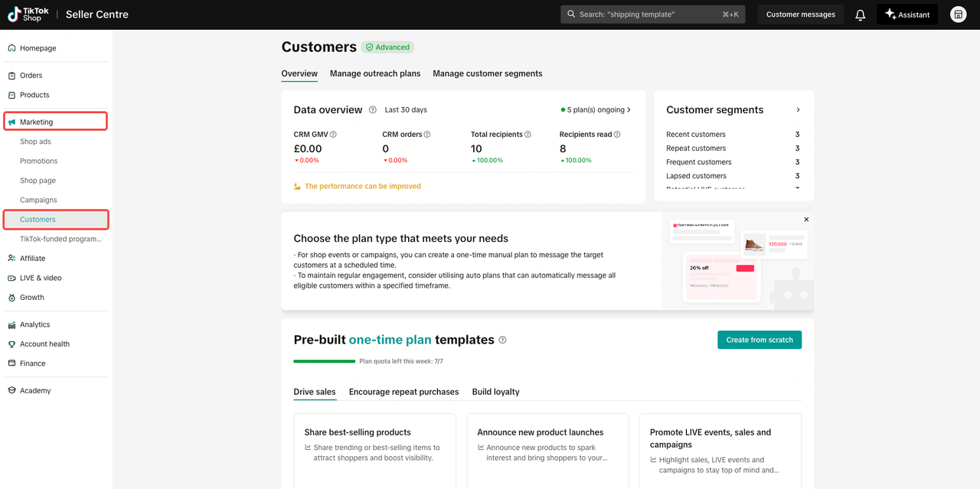Click the Products bag icon
The image size is (980, 489).
(x=11, y=95)
